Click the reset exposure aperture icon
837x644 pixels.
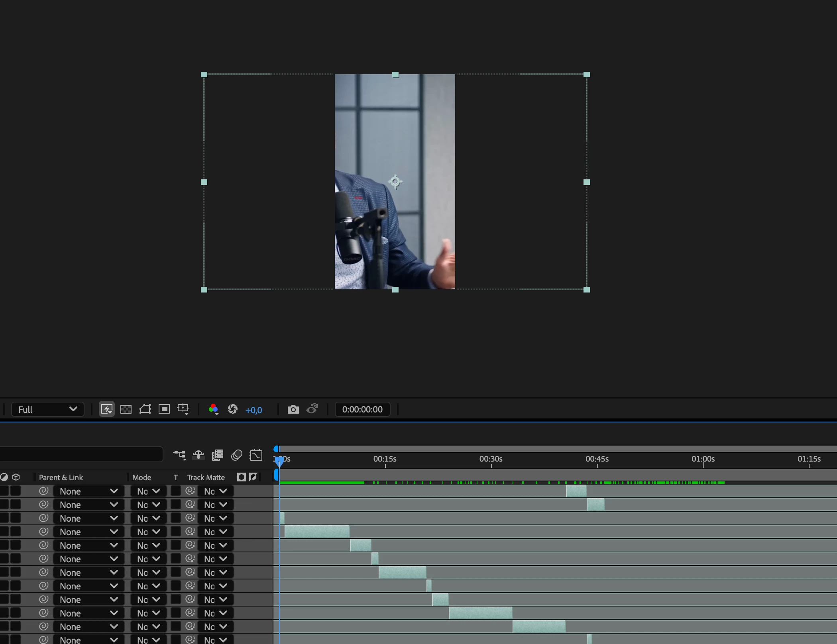233,409
